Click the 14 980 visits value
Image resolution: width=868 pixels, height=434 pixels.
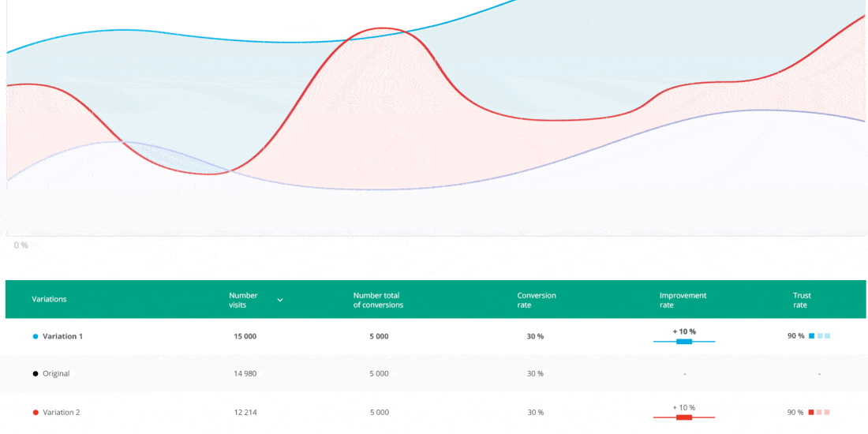point(245,374)
